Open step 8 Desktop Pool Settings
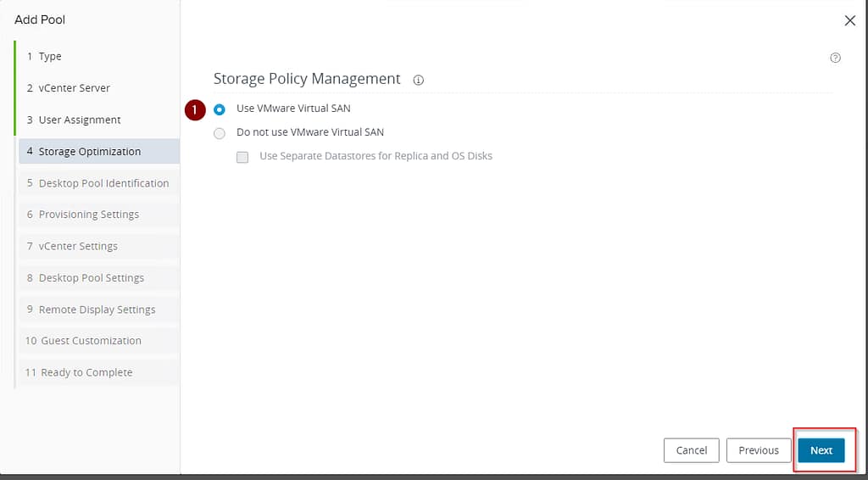Image resolution: width=868 pixels, height=480 pixels. [x=91, y=278]
